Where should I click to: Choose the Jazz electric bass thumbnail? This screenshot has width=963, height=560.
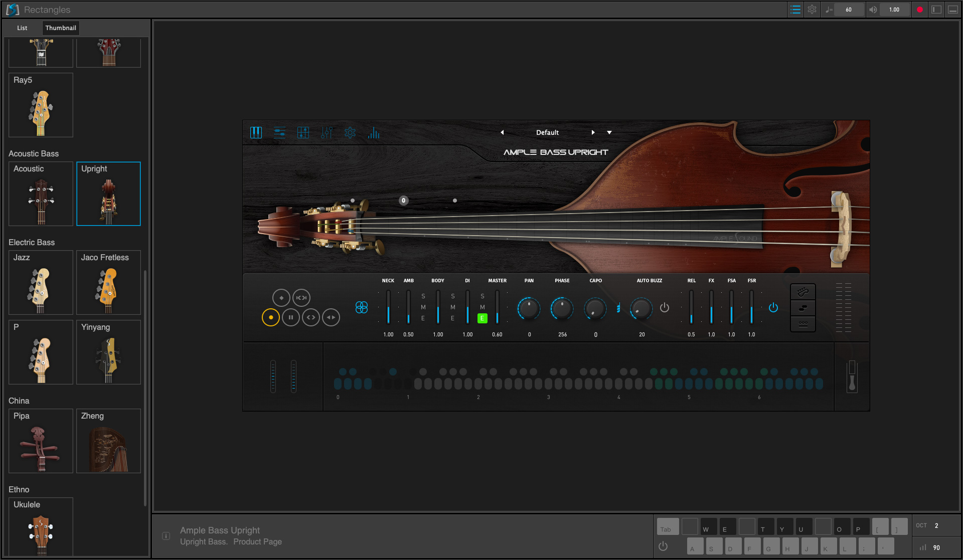(41, 282)
